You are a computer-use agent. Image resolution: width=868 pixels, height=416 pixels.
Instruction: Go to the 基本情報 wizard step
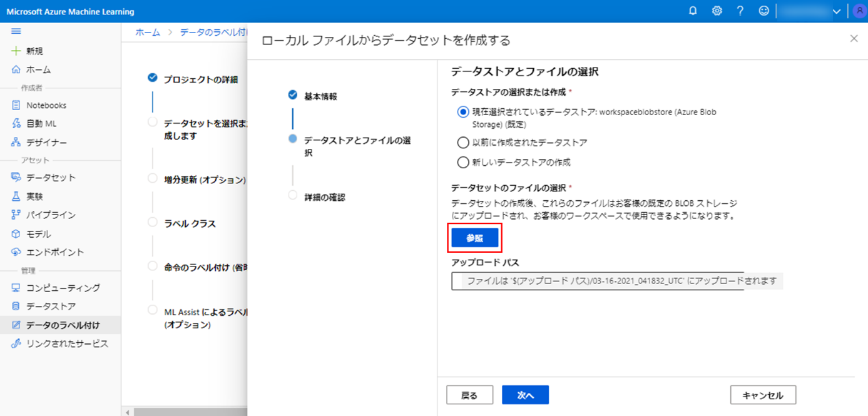tap(320, 96)
